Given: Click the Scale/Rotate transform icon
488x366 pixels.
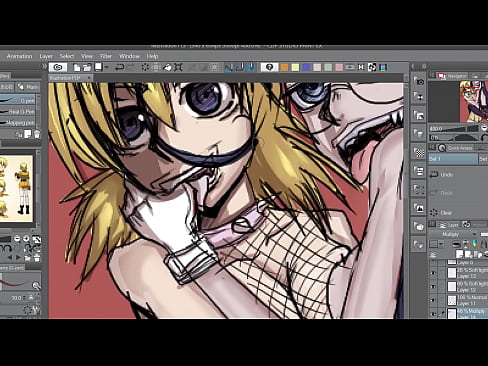Looking at the screenshot, I should coord(178,67).
